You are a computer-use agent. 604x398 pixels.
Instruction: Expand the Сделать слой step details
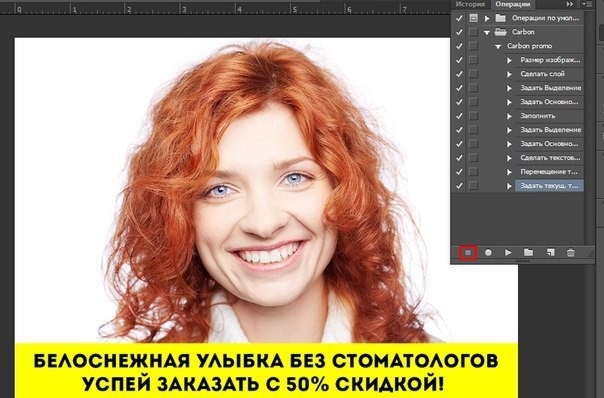[509, 74]
